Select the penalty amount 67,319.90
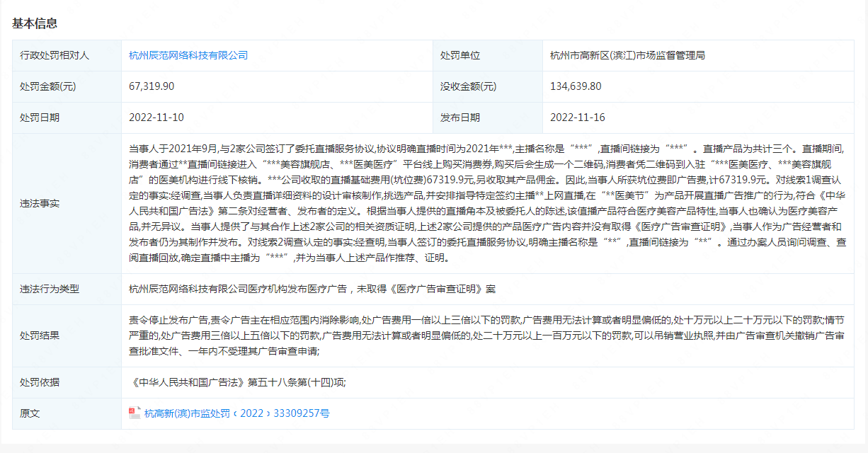 152,86
